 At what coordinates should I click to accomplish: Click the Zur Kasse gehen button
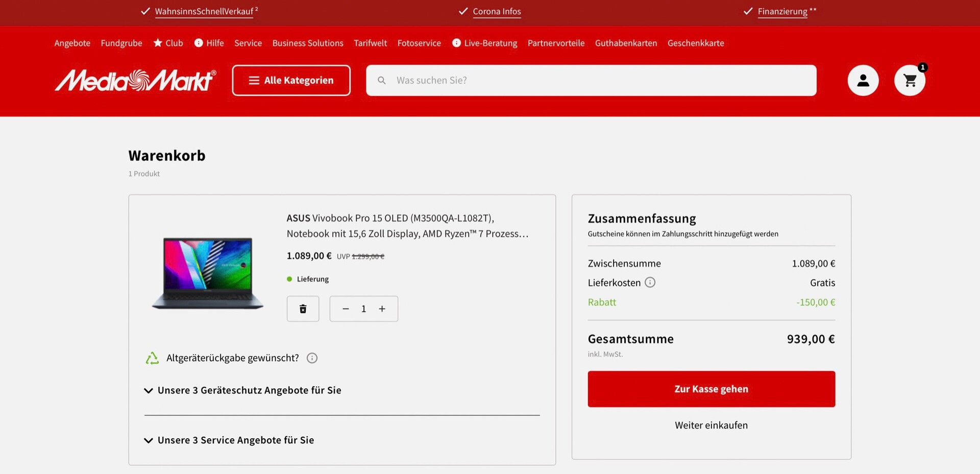[x=711, y=389]
